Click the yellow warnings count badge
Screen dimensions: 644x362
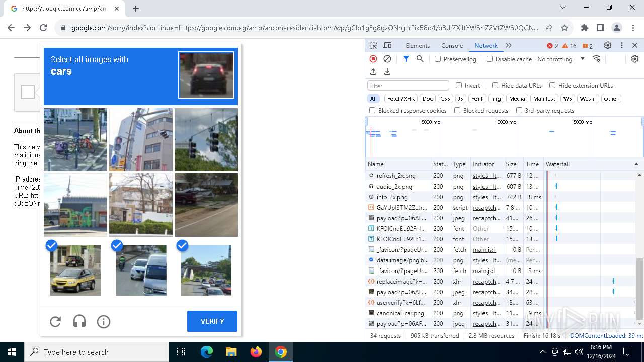tap(569, 46)
